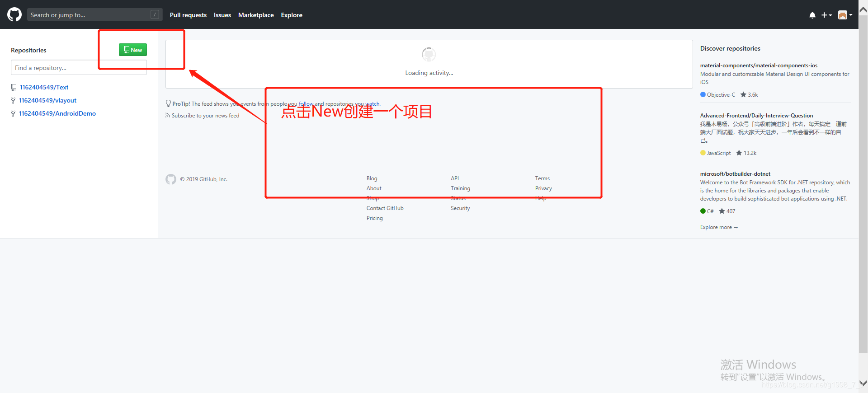Click the lightbulb ProTip icon
The width and height of the screenshot is (868, 393).
click(168, 103)
